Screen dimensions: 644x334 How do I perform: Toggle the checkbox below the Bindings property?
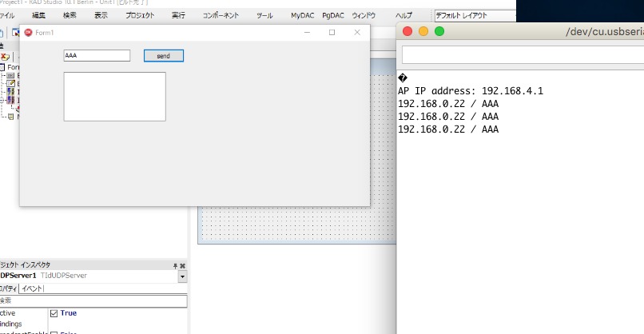pos(54,332)
